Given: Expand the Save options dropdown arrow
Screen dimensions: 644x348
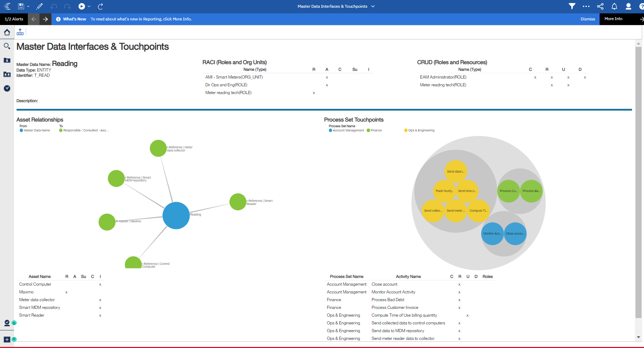Looking at the screenshot, I should click(x=28, y=6).
